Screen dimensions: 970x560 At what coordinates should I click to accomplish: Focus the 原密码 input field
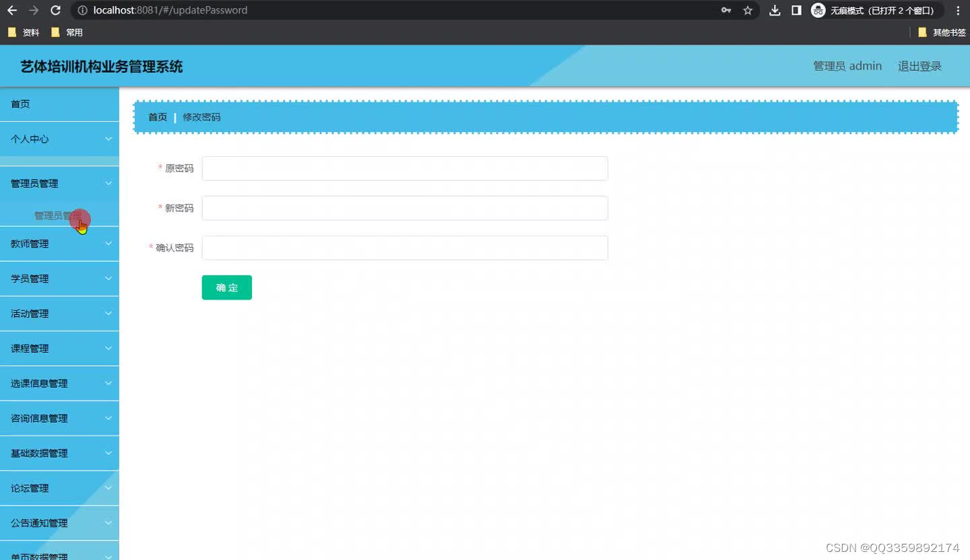pyautogui.click(x=405, y=168)
